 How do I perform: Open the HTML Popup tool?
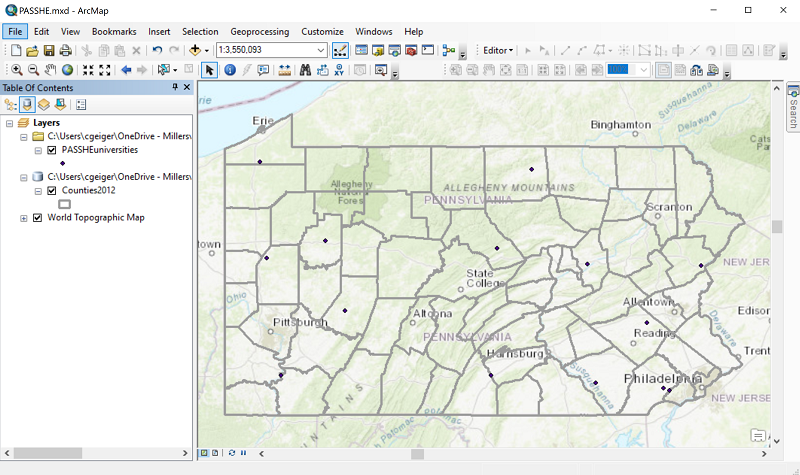pos(263,70)
